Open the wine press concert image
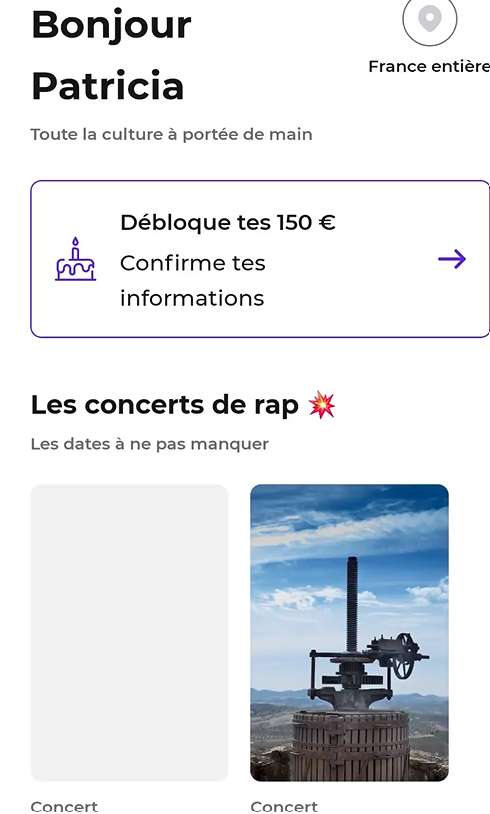The image size is (490, 814). (349, 633)
